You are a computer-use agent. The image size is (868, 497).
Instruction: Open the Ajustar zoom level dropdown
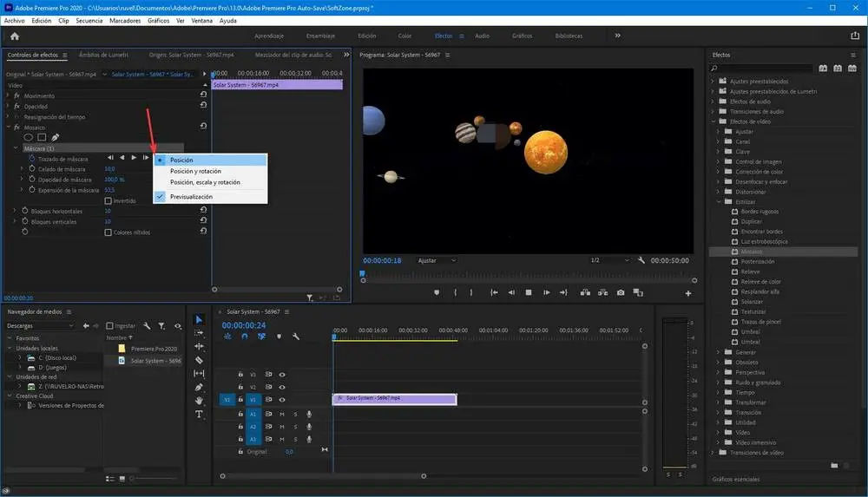pyautogui.click(x=437, y=260)
